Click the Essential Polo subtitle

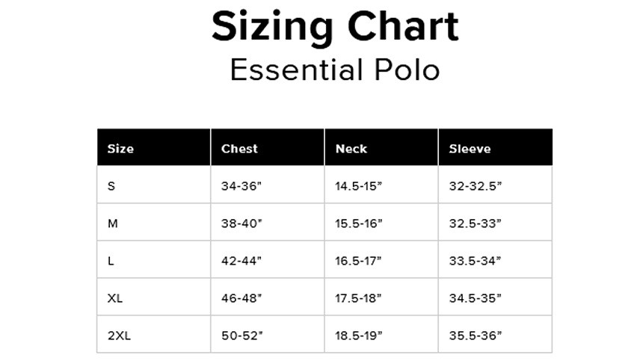335,70
